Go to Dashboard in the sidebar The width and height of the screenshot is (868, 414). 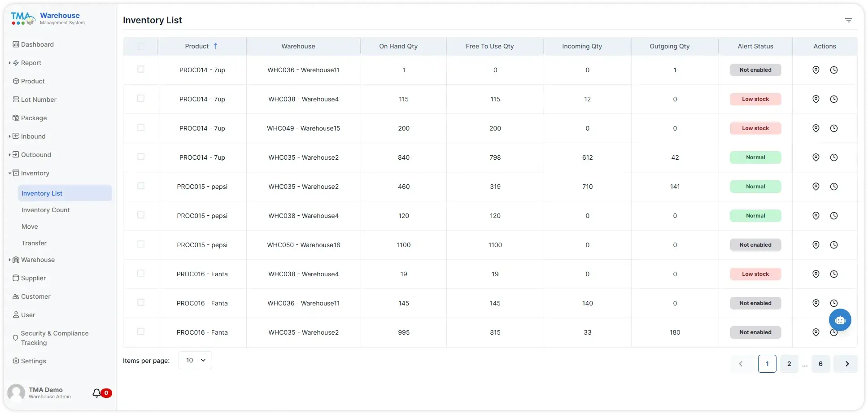tap(37, 44)
